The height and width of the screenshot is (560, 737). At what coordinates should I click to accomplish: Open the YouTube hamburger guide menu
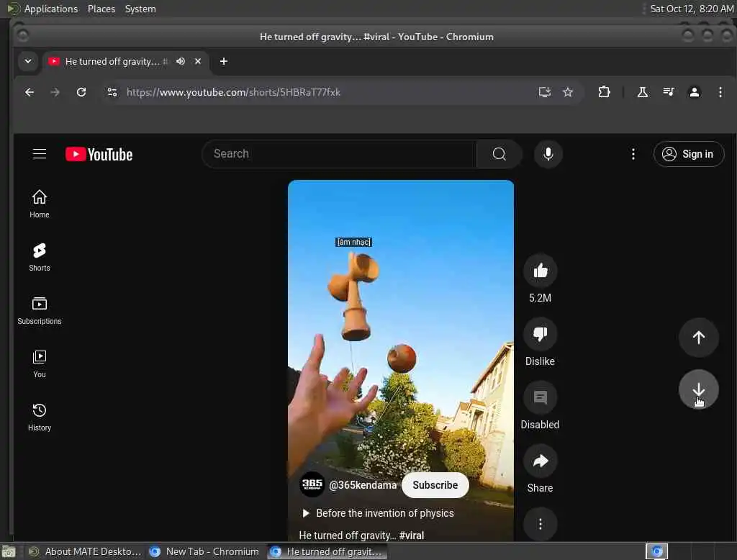tap(40, 154)
